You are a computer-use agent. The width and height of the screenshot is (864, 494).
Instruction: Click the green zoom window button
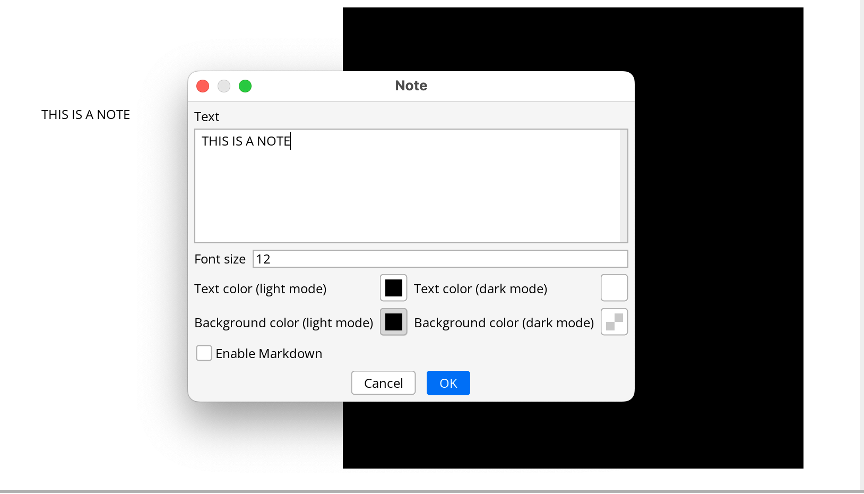click(x=245, y=86)
